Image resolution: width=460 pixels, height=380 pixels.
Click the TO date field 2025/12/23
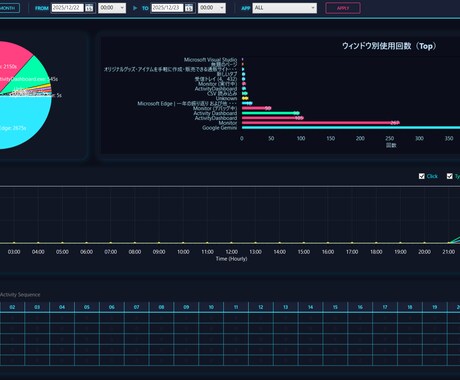167,8
